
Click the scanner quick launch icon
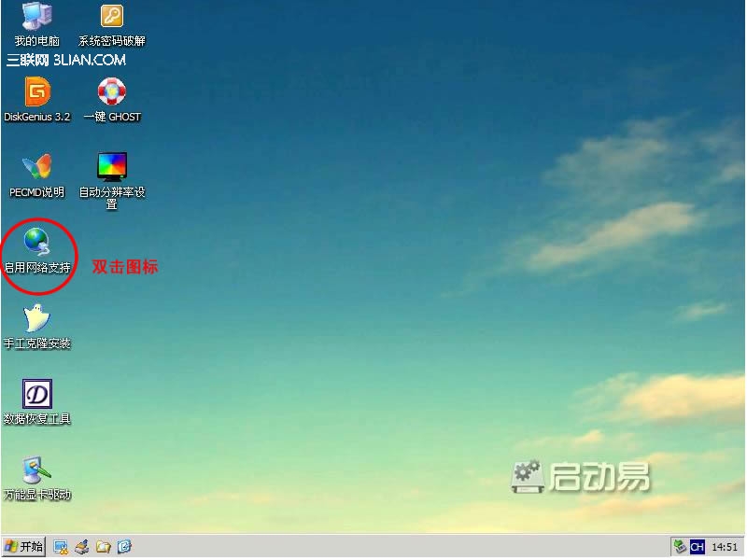click(82, 547)
